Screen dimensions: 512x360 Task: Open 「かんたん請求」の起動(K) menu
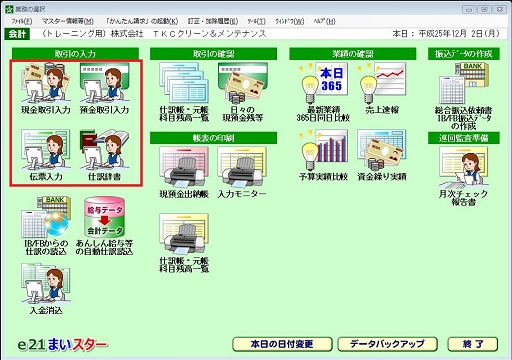pyautogui.click(x=142, y=21)
